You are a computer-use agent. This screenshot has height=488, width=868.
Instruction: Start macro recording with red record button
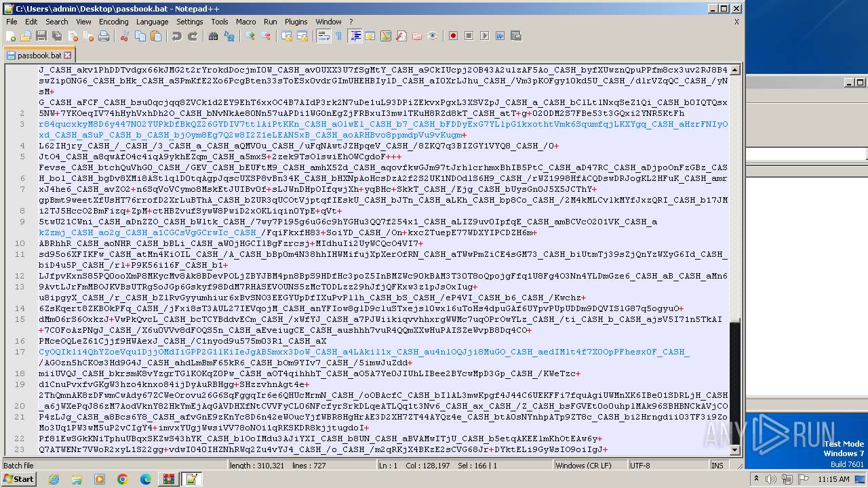(x=453, y=36)
